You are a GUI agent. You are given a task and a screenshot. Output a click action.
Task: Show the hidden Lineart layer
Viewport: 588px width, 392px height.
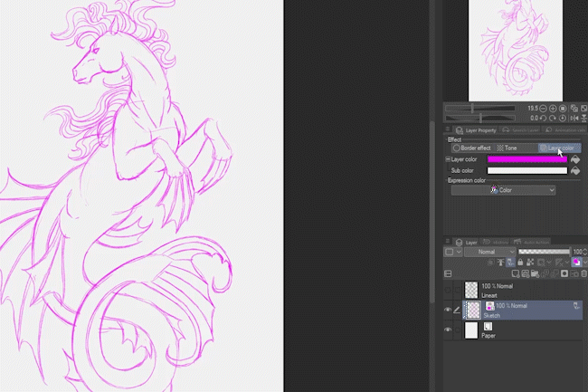click(x=448, y=290)
